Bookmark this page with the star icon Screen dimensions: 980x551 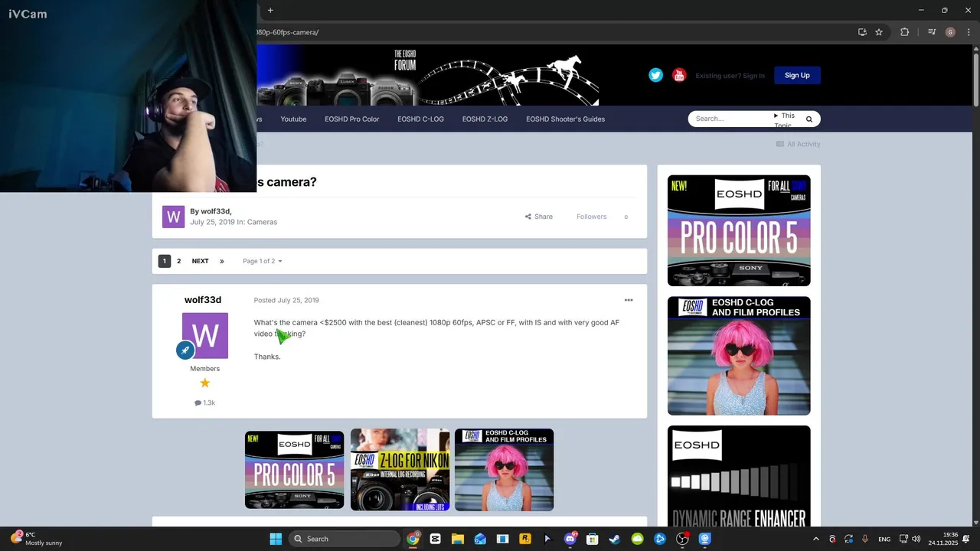(879, 32)
